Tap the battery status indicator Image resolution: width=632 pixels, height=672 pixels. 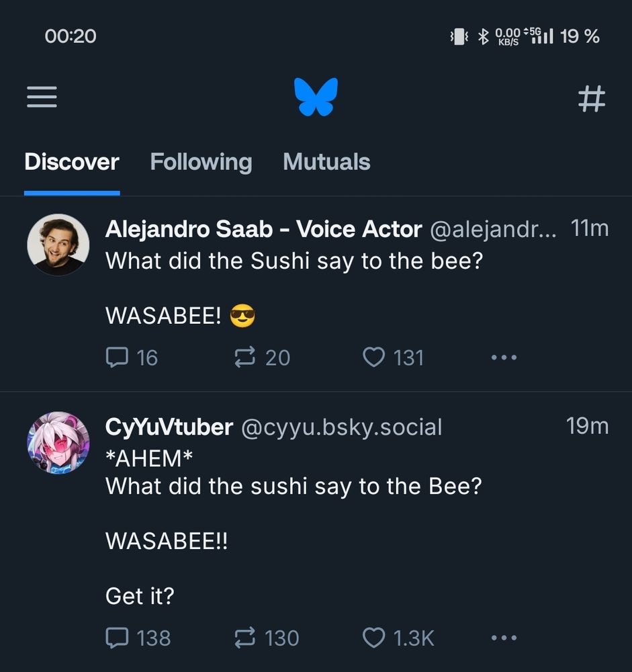[x=579, y=36]
